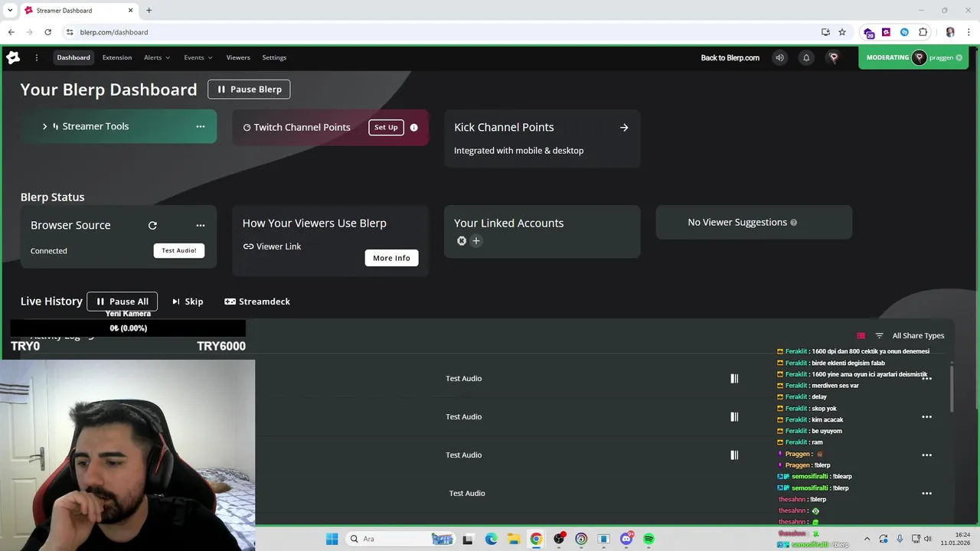Open the Viewer Link
This screenshot has width=980, height=551.
tap(272, 246)
